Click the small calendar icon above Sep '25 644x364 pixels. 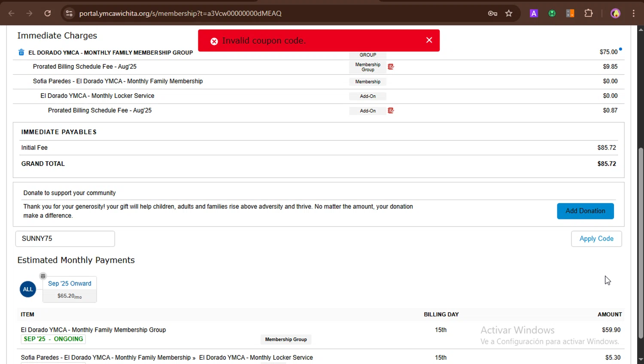[43, 276]
